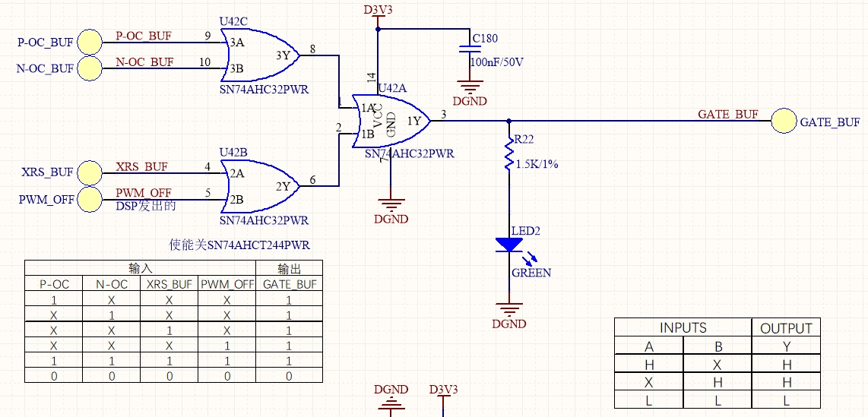The image size is (868, 417).
Task: Click the 100nF/50V capacitor value
Action: pyautogui.click(x=496, y=62)
